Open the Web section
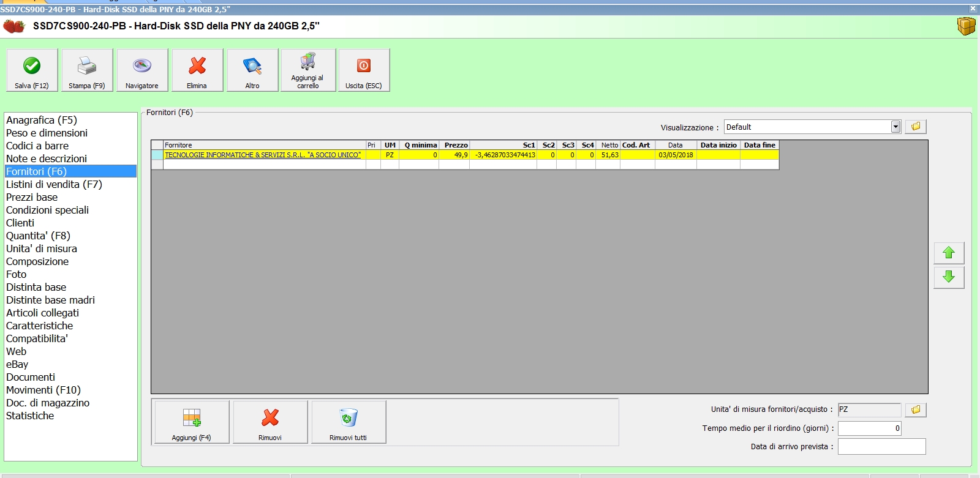The image size is (980, 478). pyautogui.click(x=70, y=351)
